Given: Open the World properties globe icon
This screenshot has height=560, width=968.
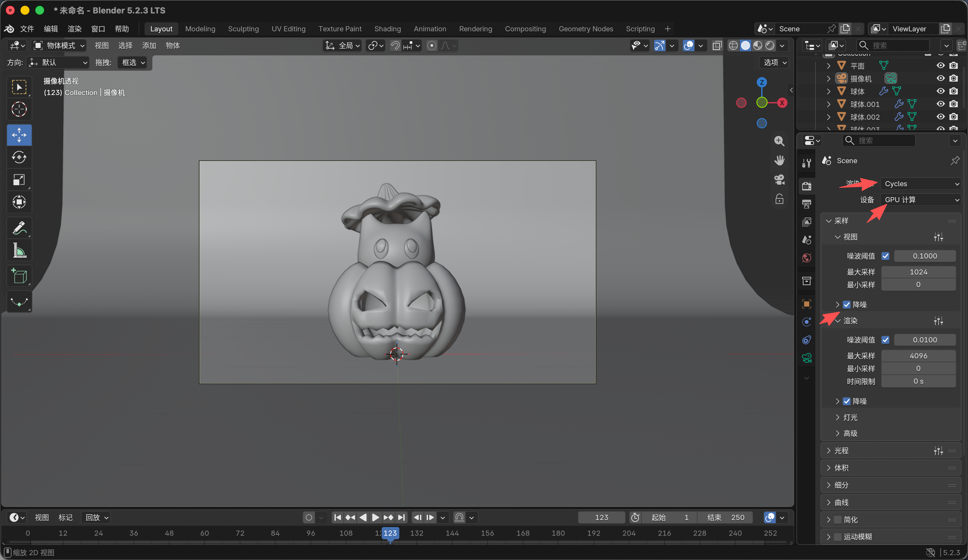Looking at the screenshot, I should (807, 258).
